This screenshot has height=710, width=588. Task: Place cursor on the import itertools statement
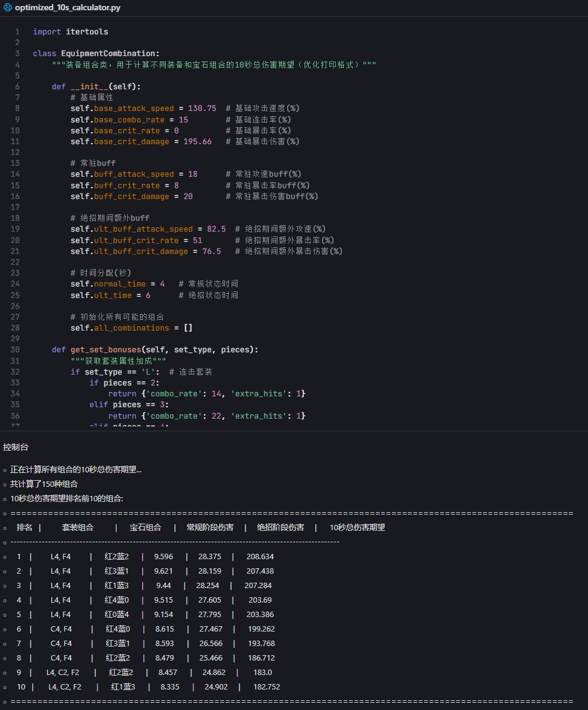[x=71, y=31]
